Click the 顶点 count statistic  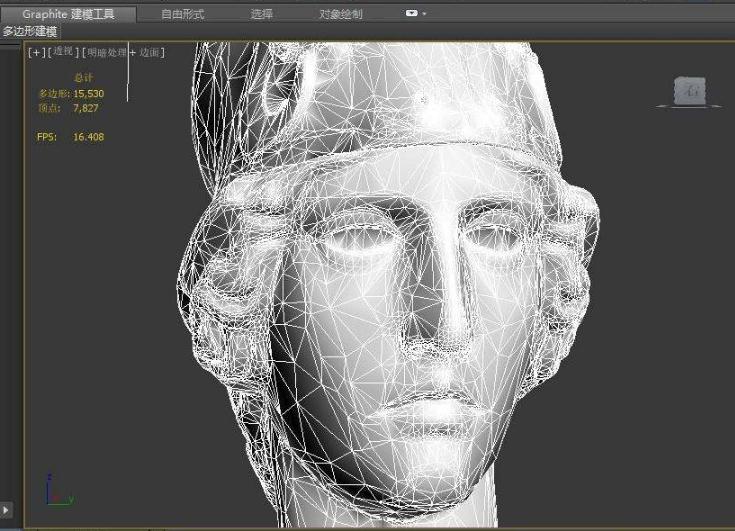pos(68,107)
